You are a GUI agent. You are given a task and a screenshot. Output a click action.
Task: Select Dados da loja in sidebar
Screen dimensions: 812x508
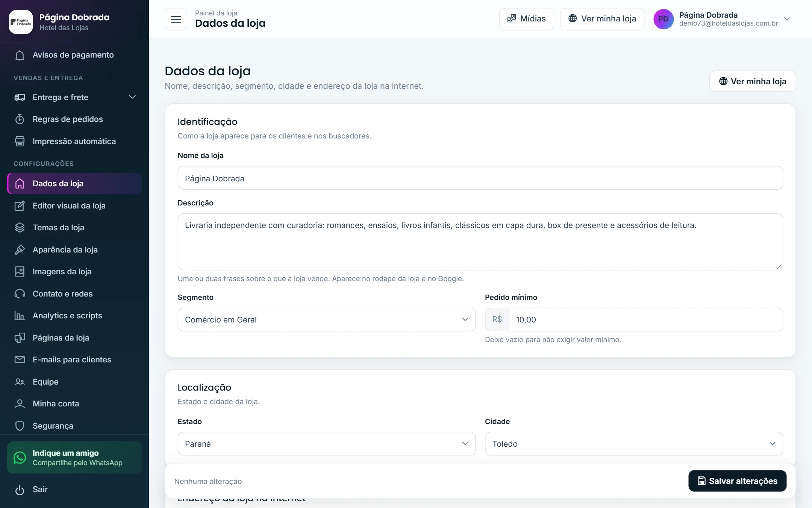pos(74,184)
